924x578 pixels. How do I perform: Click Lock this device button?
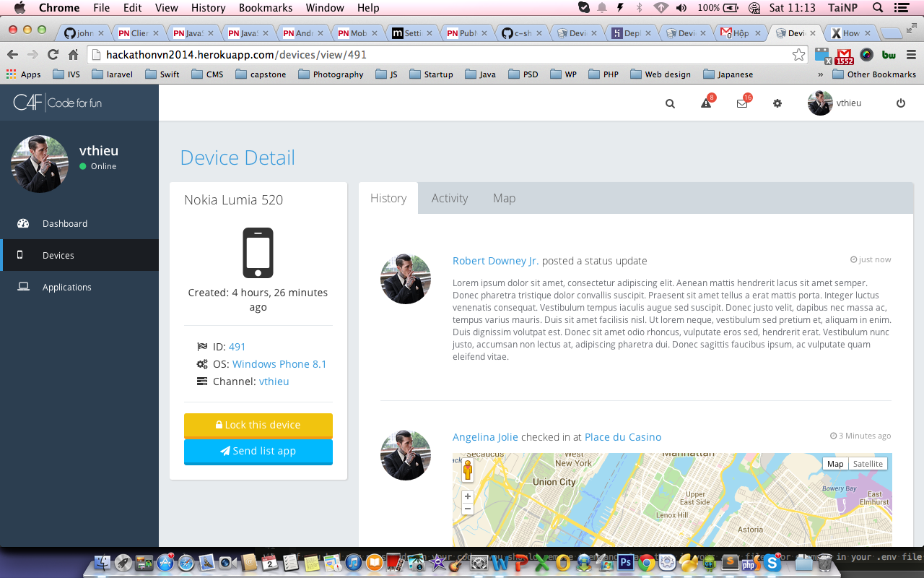click(x=258, y=425)
